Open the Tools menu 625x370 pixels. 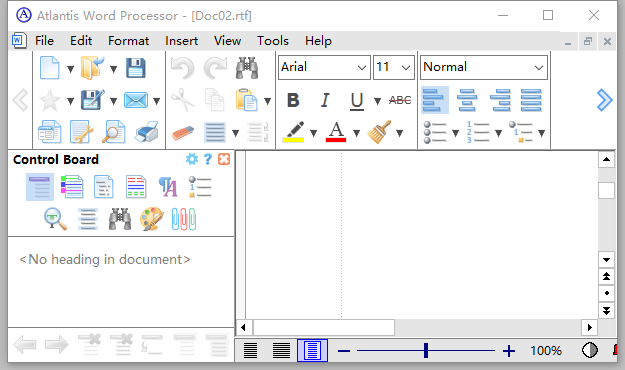[273, 41]
